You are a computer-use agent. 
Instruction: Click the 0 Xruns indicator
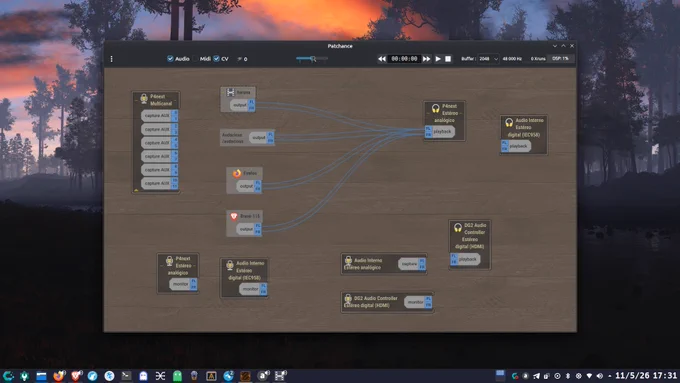pyautogui.click(x=538, y=59)
